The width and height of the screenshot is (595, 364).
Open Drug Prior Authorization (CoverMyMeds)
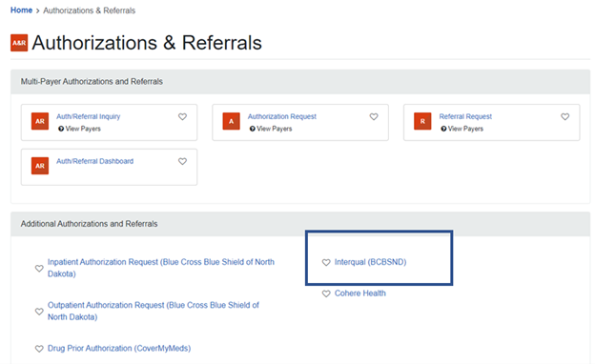tap(119, 348)
